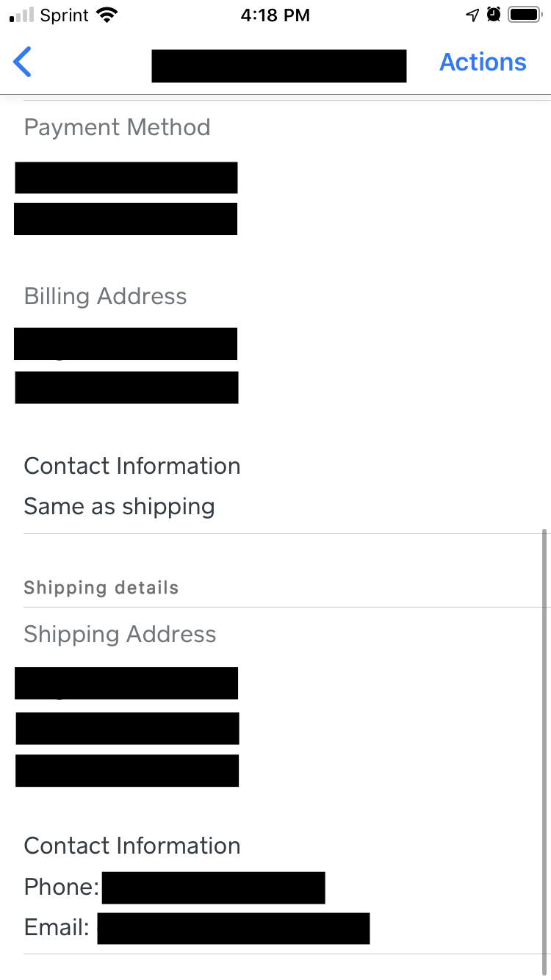The width and height of the screenshot is (551, 980).
Task: Select the Shipping Address heading
Action: 120,634
